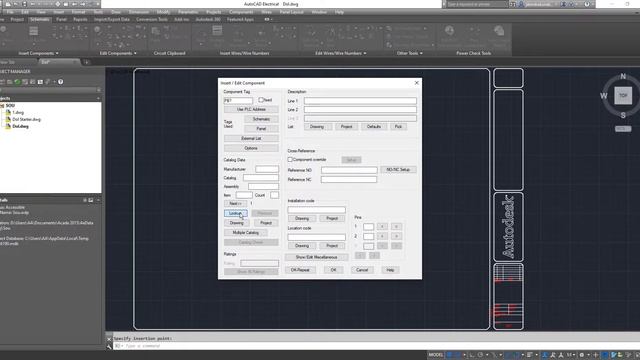
Task: Click the dialog Help button
Action: coord(390,270)
